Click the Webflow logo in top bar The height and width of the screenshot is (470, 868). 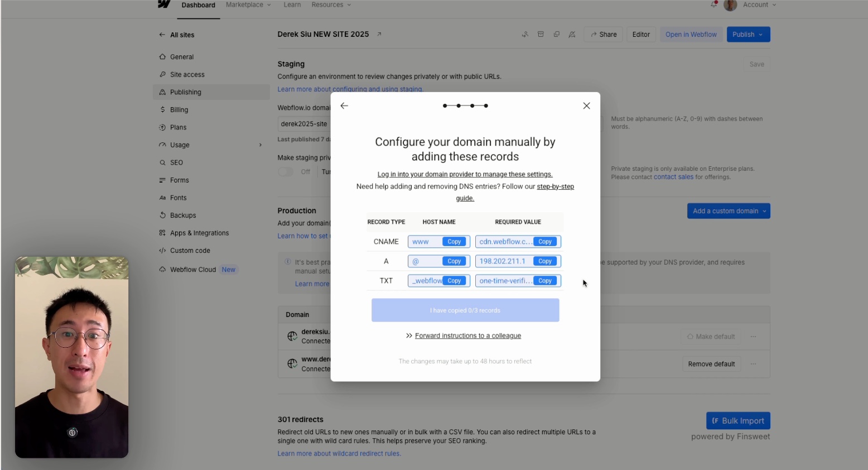[163, 4]
